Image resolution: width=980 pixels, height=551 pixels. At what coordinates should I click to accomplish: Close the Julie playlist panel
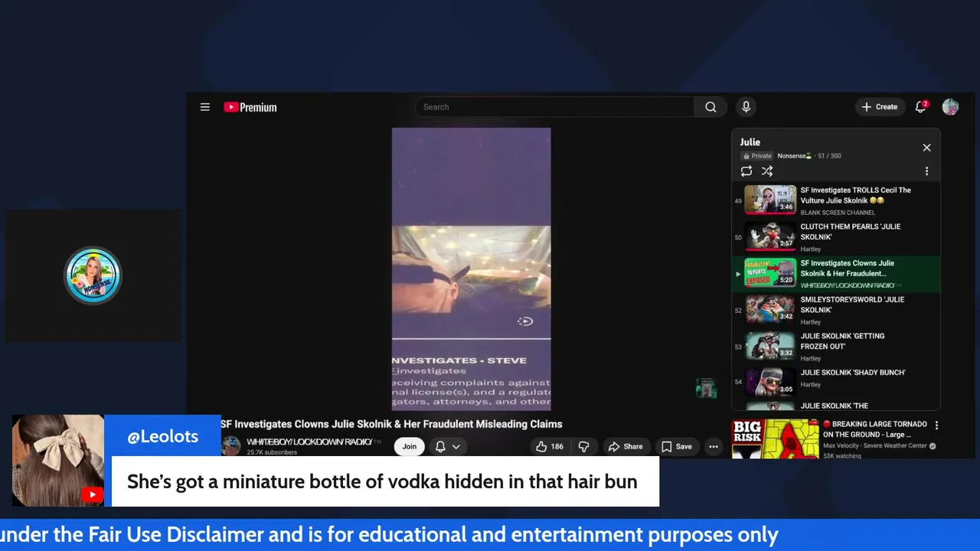[x=926, y=148]
